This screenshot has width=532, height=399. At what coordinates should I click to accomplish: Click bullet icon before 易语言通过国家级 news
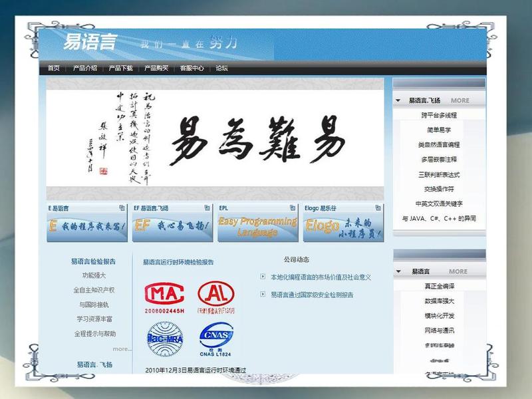(263, 294)
